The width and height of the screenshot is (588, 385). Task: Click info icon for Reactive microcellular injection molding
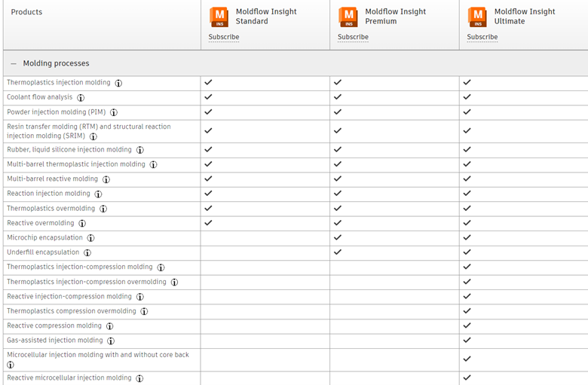(x=139, y=378)
